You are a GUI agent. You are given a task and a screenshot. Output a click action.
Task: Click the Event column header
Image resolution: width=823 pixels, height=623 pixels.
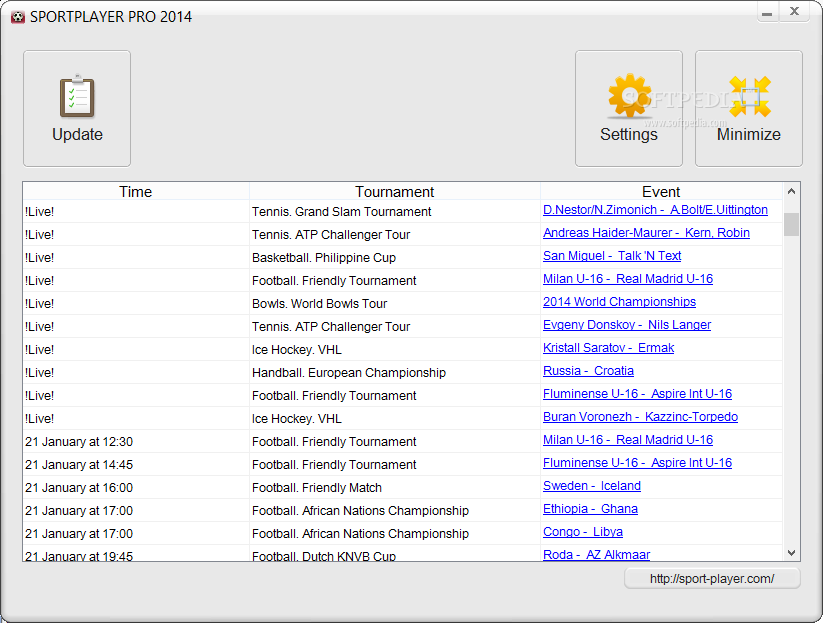pyautogui.click(x=661, y=192)
